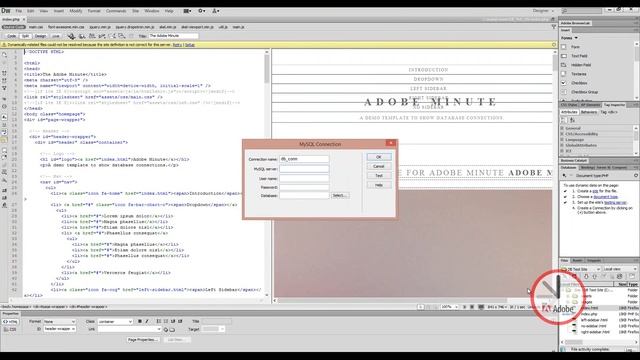Focus the Connection name field
This screenshot has width=640, height=360.
[304, 159]
